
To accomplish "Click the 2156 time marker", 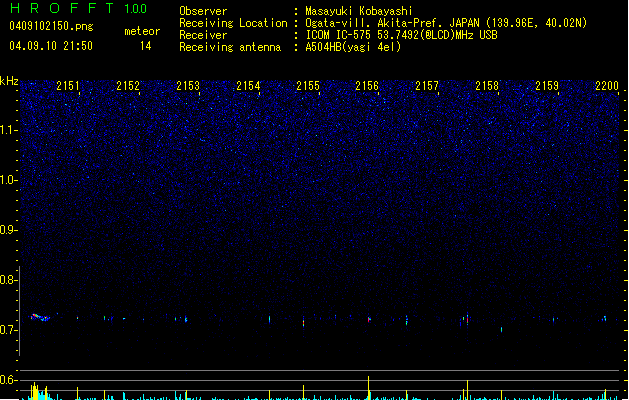I will coord(367,85).
